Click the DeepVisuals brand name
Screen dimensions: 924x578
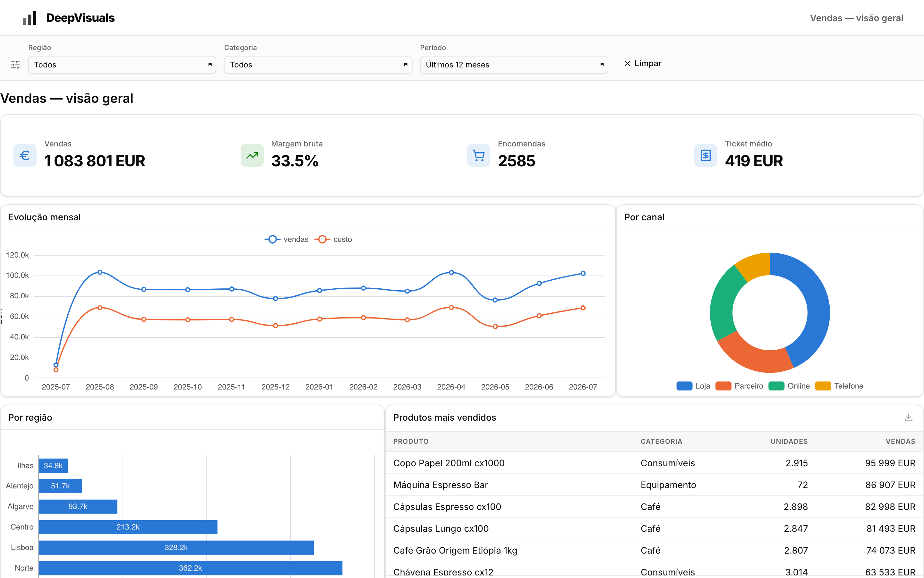[x=80, y=18]
